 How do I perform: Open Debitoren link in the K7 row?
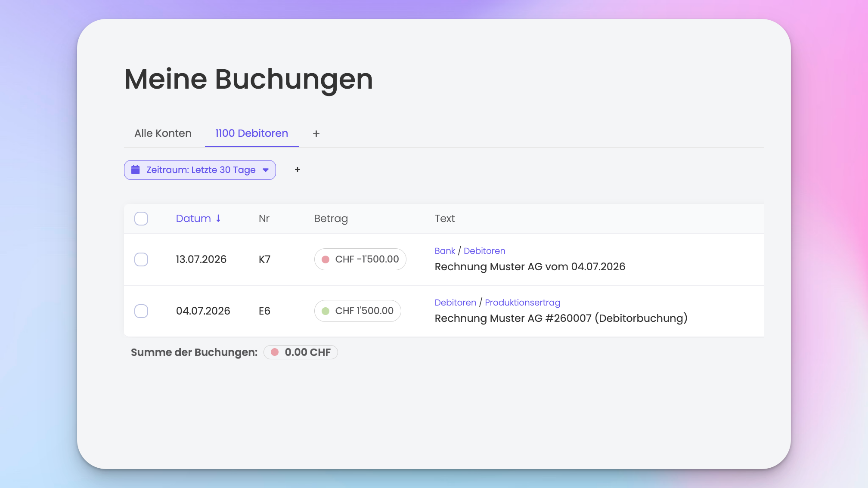484,251
